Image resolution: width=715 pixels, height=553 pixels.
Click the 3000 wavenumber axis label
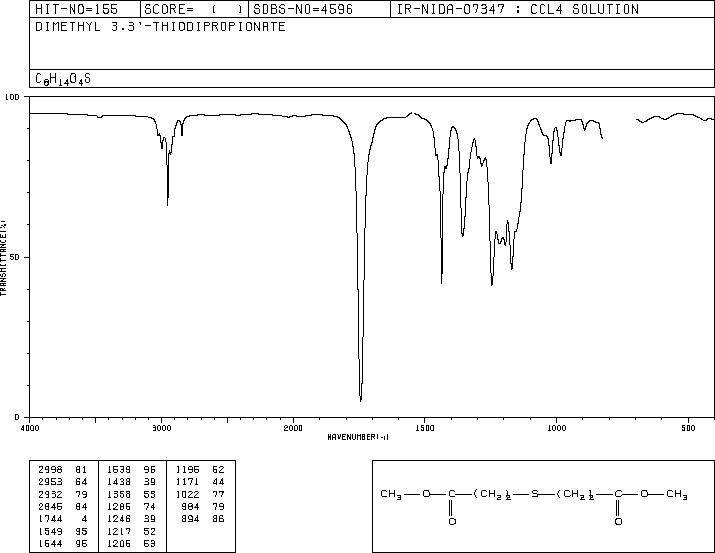click(x=161, y=428)
